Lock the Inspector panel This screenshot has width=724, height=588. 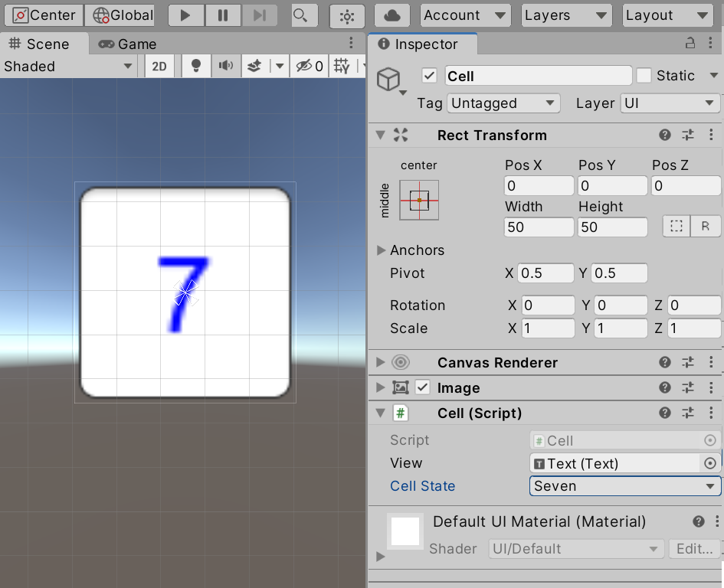690,44
